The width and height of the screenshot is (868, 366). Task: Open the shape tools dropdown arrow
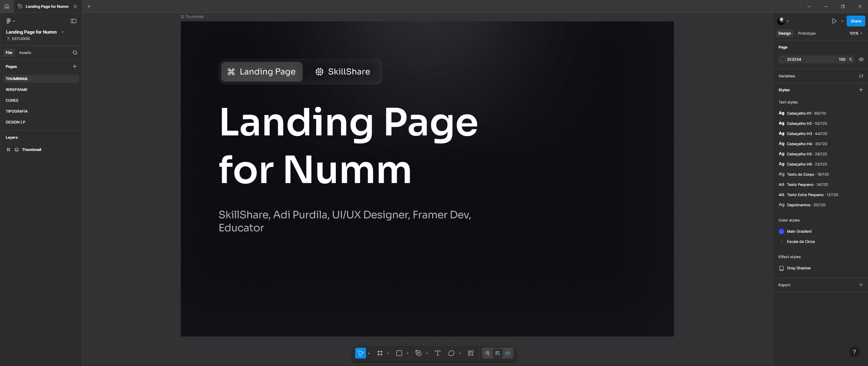pyautogui.click(x=407, y=353)
